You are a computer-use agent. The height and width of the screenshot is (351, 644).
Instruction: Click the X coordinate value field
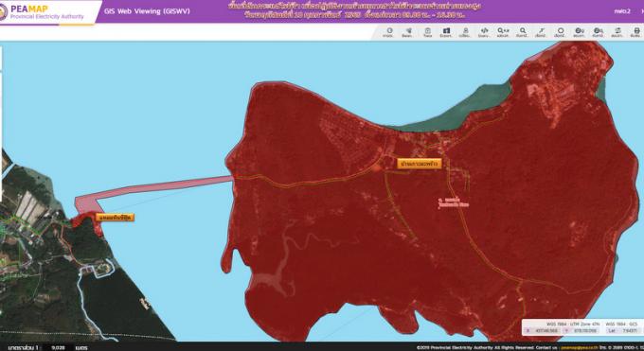click(546, 330)
